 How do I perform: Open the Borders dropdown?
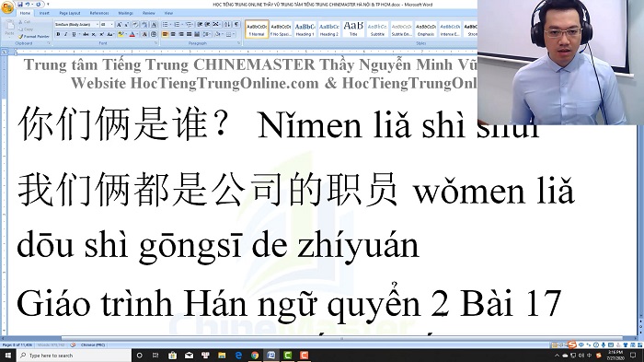tap(234, 35)
